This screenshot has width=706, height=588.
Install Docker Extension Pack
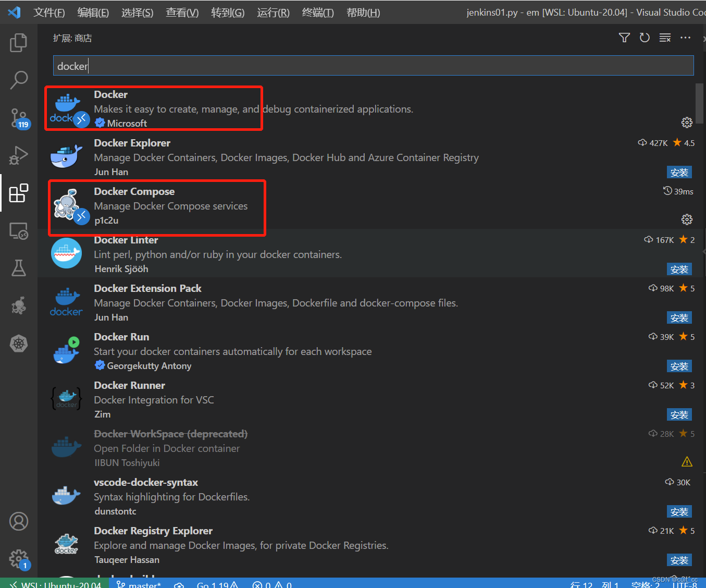(679, 318)
